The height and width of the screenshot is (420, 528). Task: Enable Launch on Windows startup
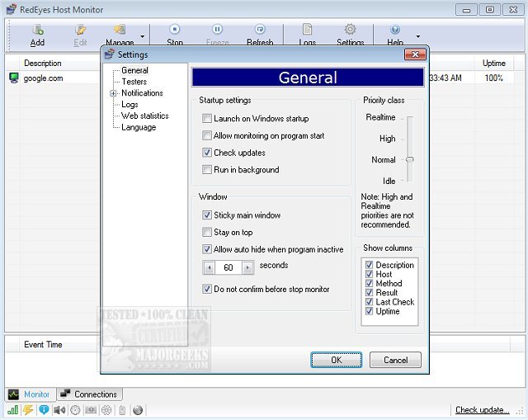click(x=207, y=118)
